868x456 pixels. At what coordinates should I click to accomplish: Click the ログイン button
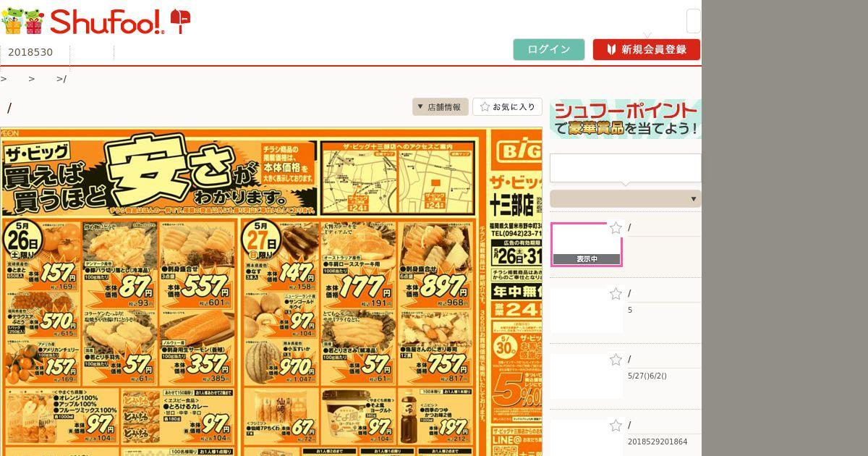(549, 49)
